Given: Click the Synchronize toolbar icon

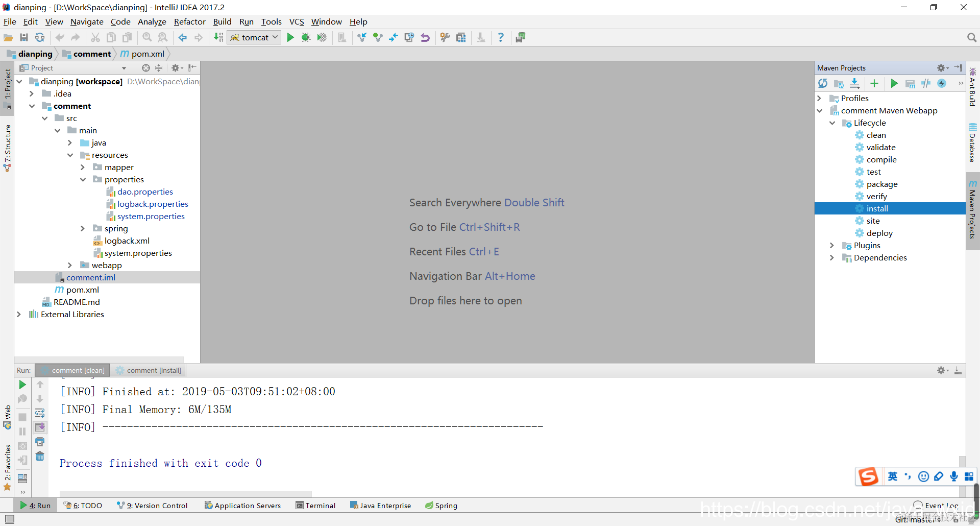Looking at the screenshot, I should [40, 37].
